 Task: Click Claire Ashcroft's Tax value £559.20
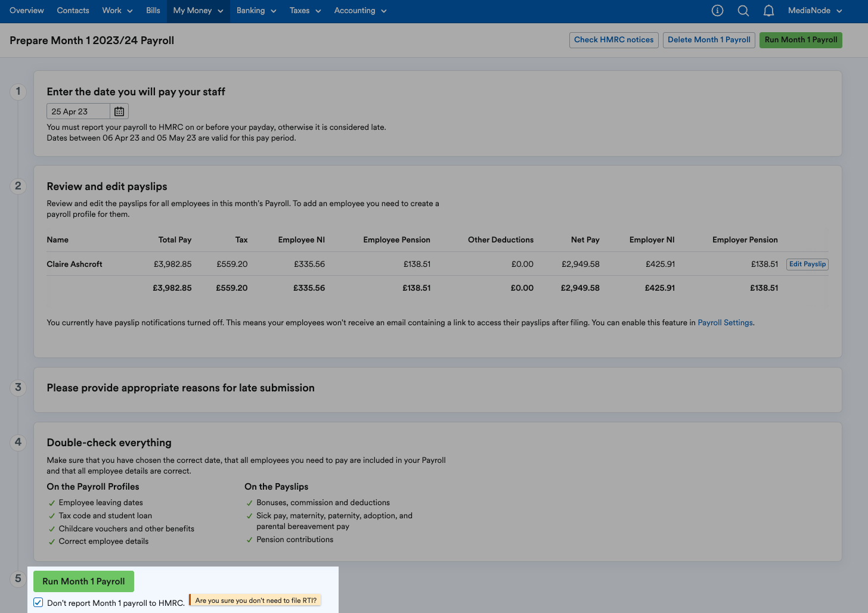click(x=232, y=264)
